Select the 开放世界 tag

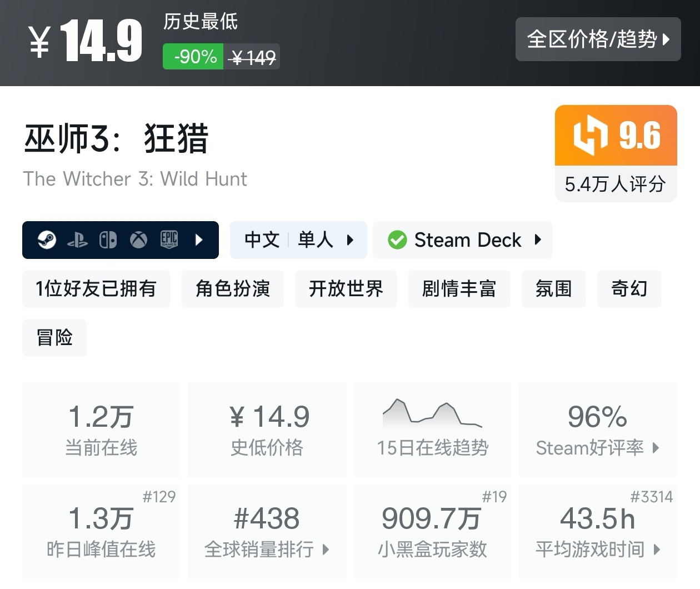[346, 289]
